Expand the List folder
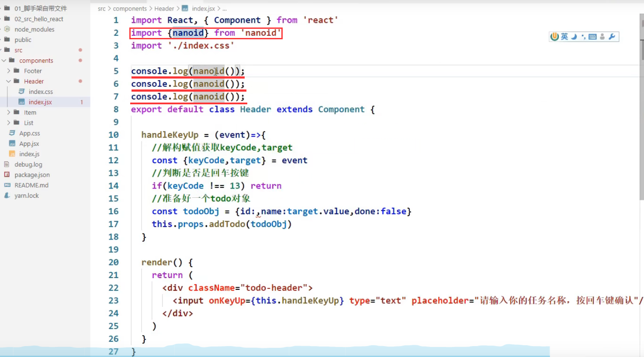644x357 pixels. 9,123
